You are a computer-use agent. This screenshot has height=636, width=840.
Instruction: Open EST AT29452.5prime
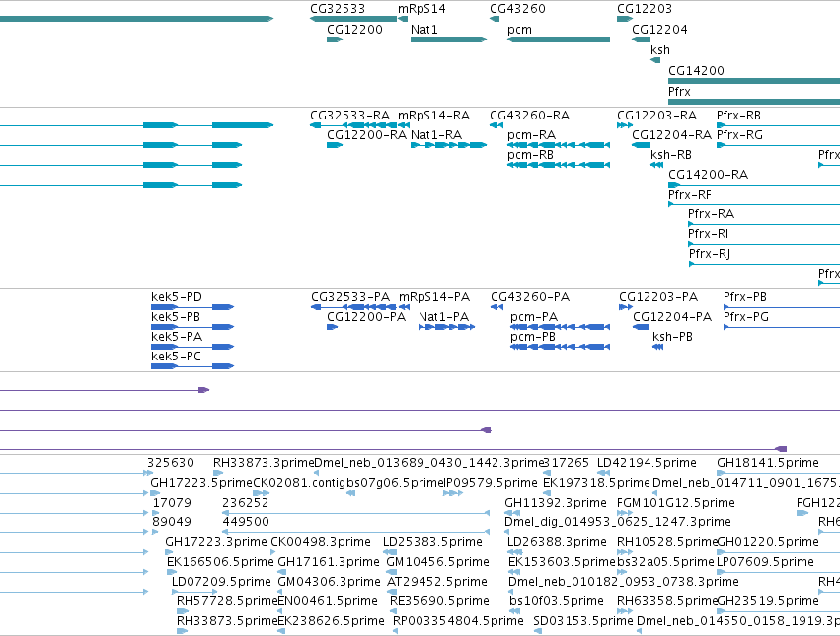click(x=437, y=583)
